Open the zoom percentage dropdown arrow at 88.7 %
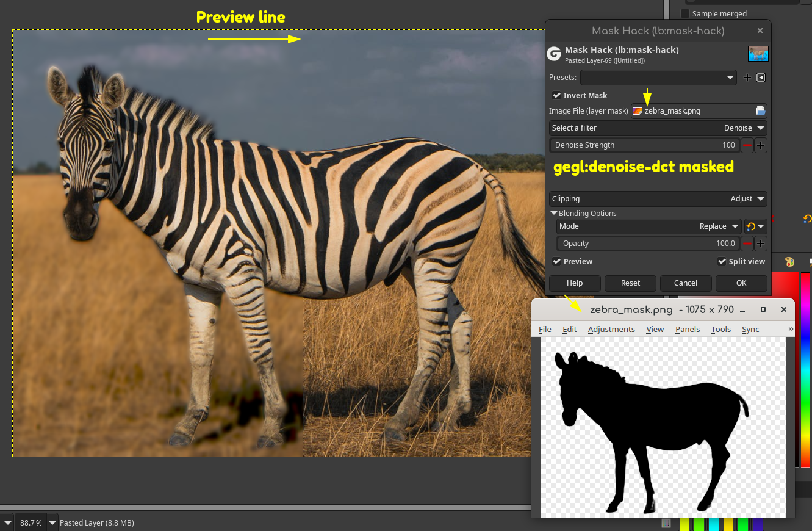This screenshot has width=812, height=531. 52,523
